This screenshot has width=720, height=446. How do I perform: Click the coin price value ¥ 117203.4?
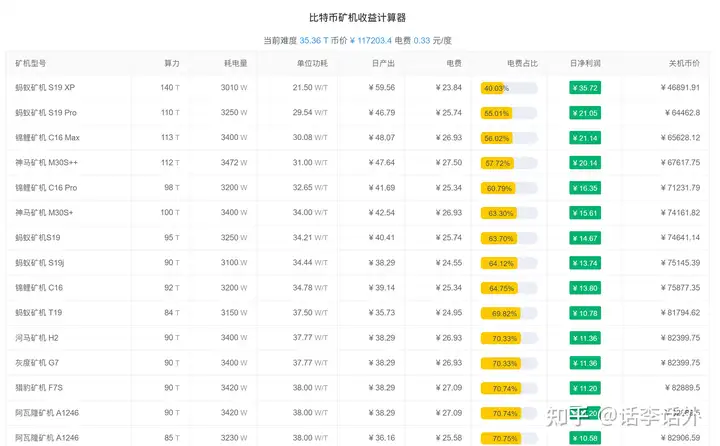click(371, 40)
